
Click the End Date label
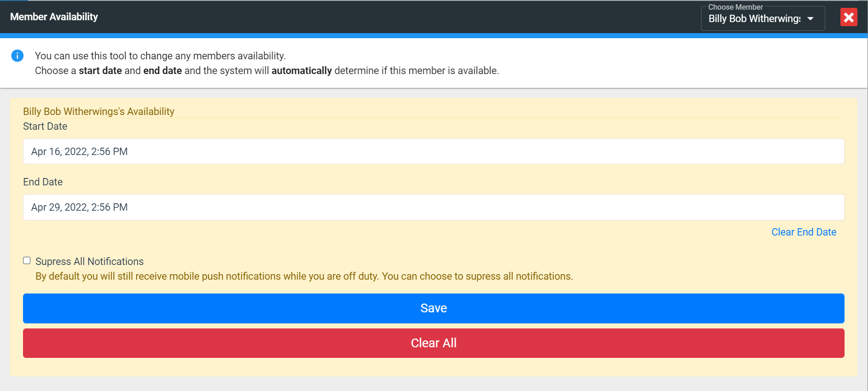43,182
